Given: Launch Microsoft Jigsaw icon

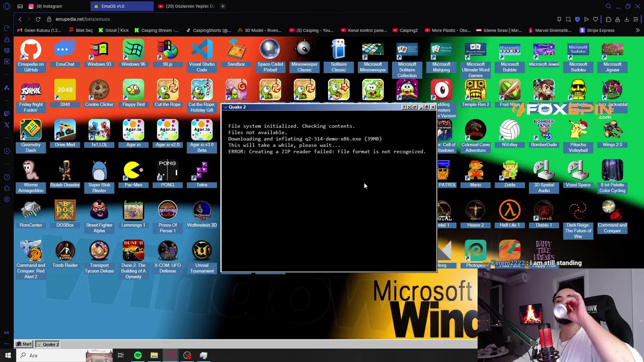Looking at the screenshot, I should click(x=612, y=56).
